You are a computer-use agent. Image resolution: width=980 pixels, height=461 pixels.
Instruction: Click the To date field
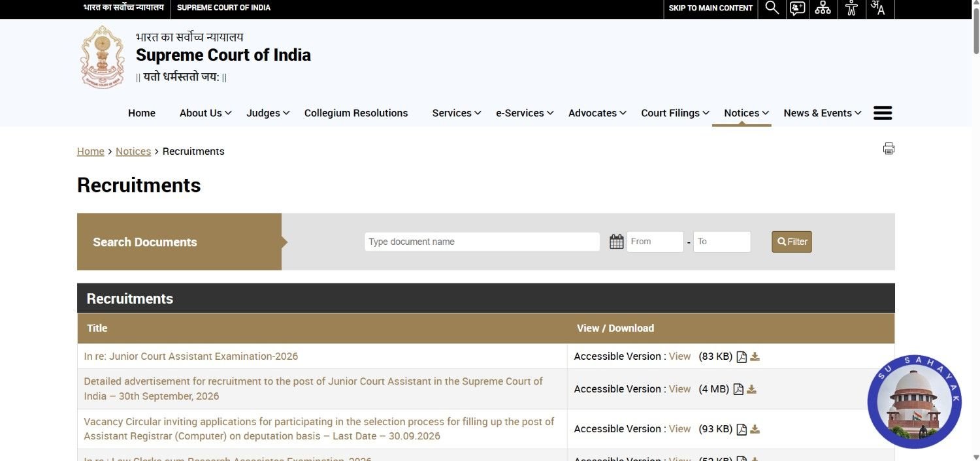point(722,242)
